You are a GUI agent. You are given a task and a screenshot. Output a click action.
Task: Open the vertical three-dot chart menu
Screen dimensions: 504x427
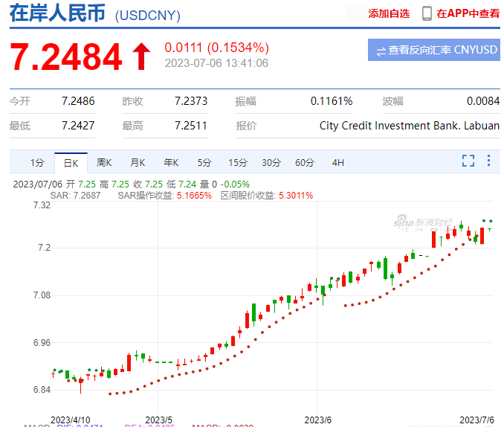pyautogui.click(x=488, y=161)
